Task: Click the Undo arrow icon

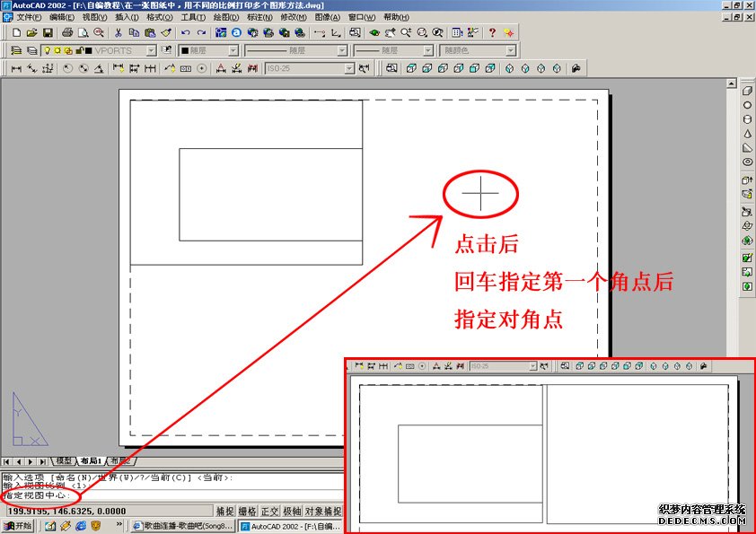Action: [186, 32]
